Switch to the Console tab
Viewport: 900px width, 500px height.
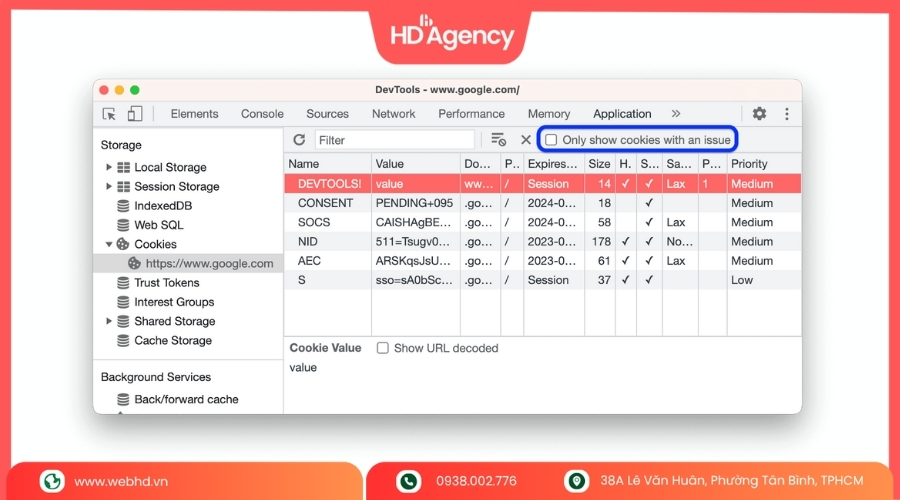(x=262, y=114)
